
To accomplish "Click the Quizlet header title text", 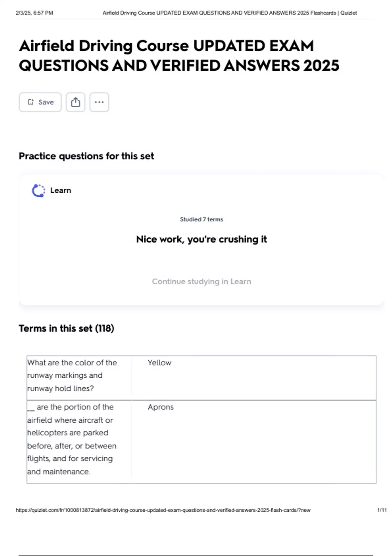I will [230, 13].
